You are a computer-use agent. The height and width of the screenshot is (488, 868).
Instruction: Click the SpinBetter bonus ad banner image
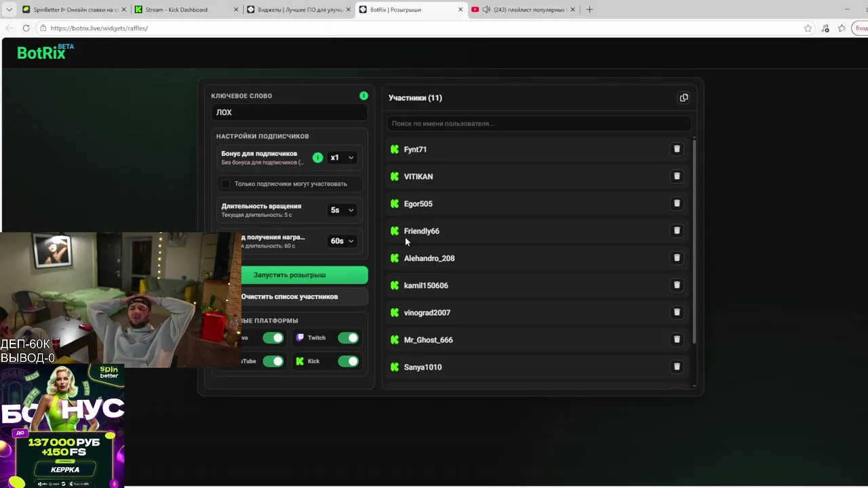62,426
